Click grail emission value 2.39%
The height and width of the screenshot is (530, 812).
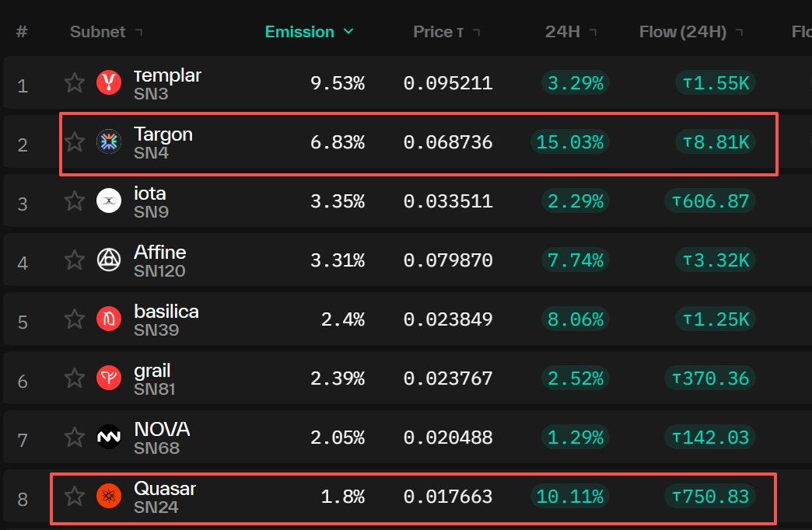coord(338,378)
